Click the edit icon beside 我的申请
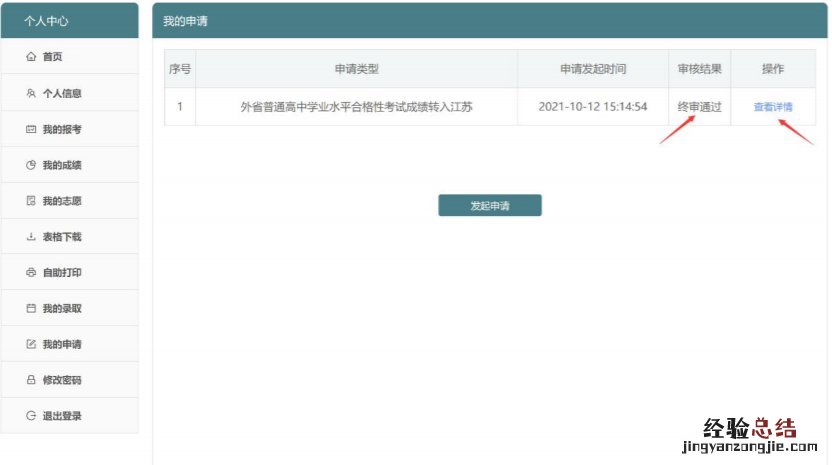 coord(31,345)
